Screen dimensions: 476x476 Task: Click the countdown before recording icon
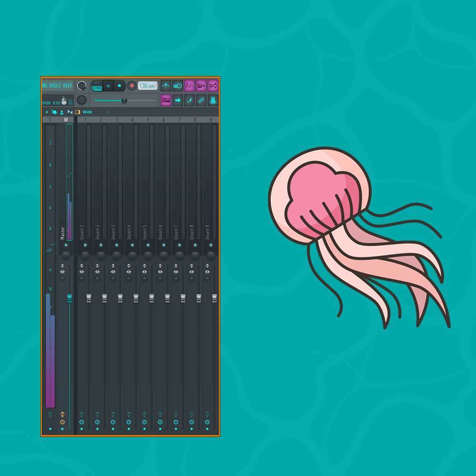point(189,86)
